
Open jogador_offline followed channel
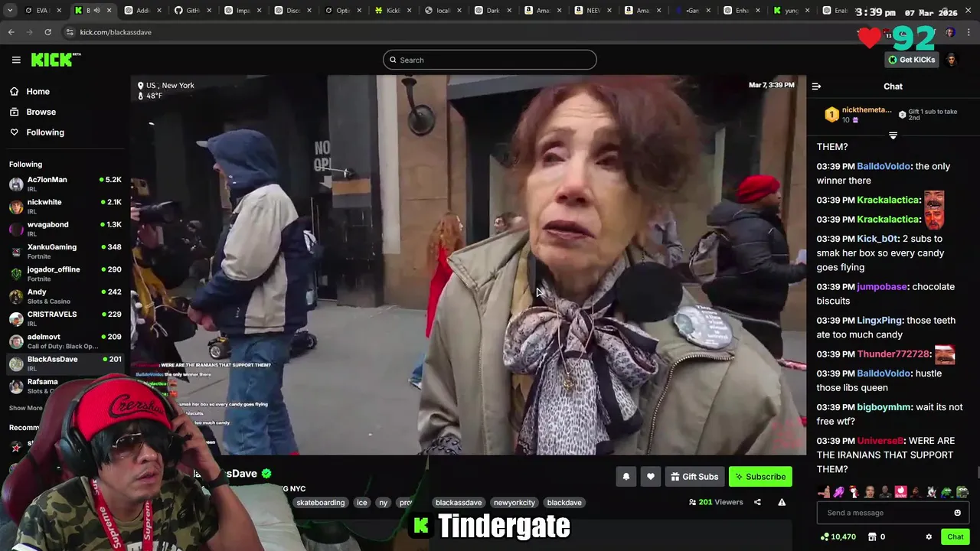[x=65, y=273]
